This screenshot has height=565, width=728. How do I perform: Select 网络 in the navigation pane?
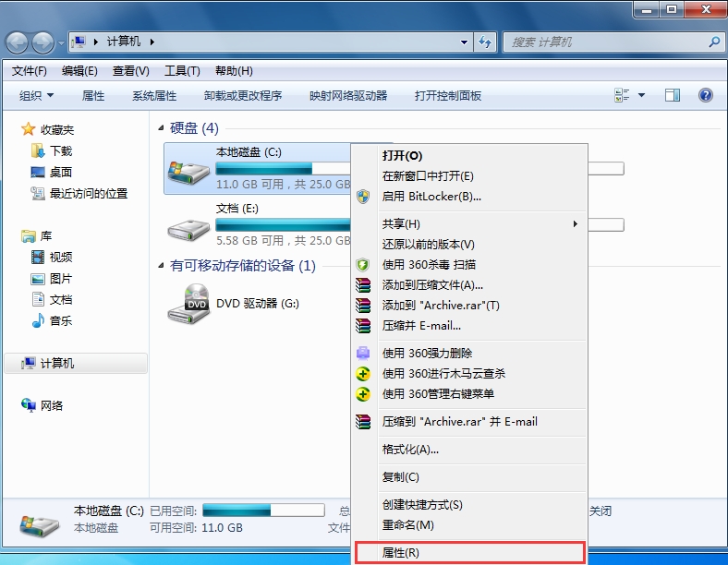(x=51, y=405)
